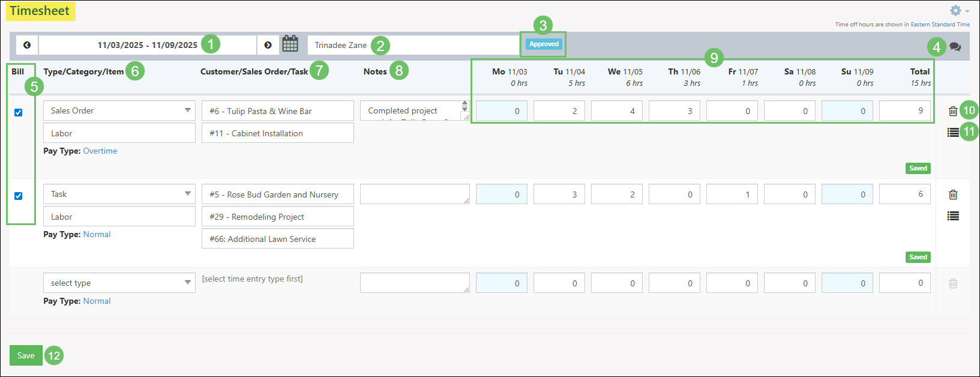Expand the Sales Order type dropdown
The height and width of the screenshot is (377, 980).
pos(119,110)
